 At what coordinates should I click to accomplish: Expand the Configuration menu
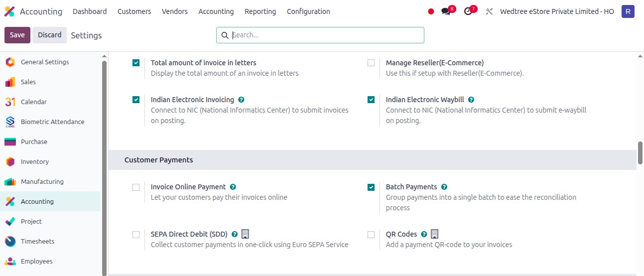308,11
